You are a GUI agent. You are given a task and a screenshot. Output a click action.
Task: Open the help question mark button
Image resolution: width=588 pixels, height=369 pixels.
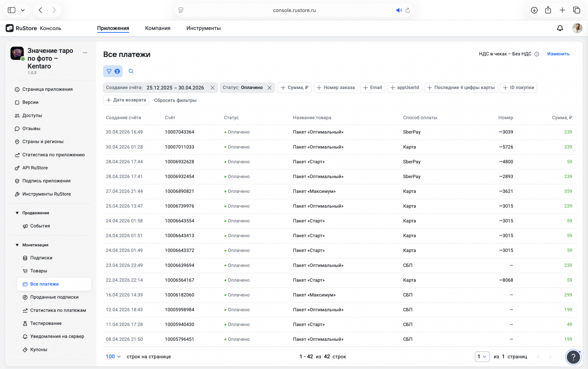click(573, 357)
